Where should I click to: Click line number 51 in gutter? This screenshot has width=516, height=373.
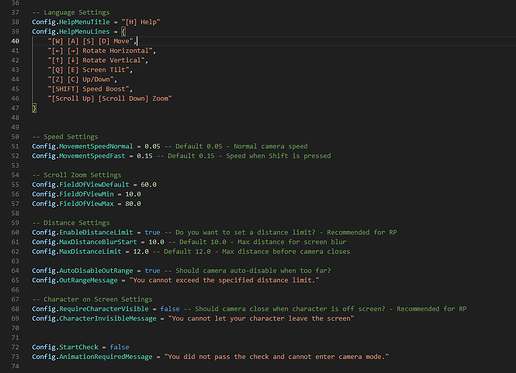(15, 146)
